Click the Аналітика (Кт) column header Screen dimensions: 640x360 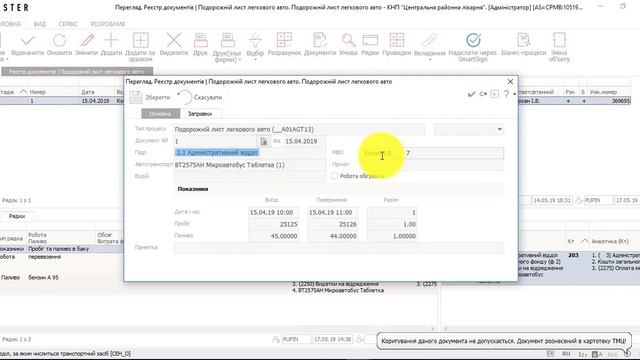(x=609, y=242)
